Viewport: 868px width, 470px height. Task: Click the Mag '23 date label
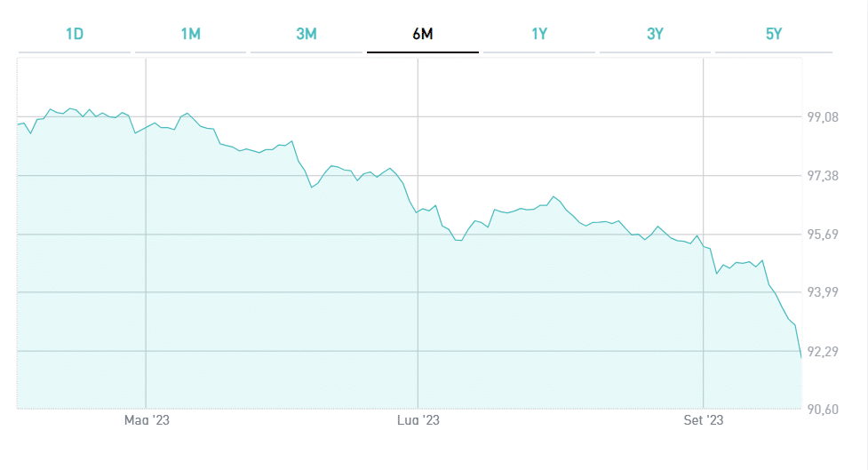[147, 420]
